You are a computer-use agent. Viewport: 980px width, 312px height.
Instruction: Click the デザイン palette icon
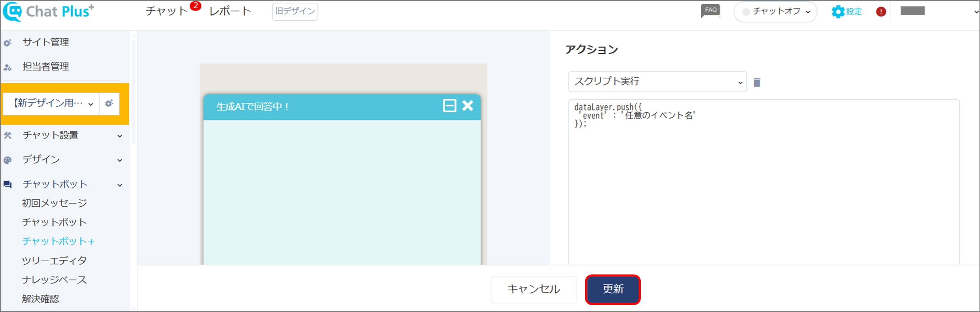(8, 160)
